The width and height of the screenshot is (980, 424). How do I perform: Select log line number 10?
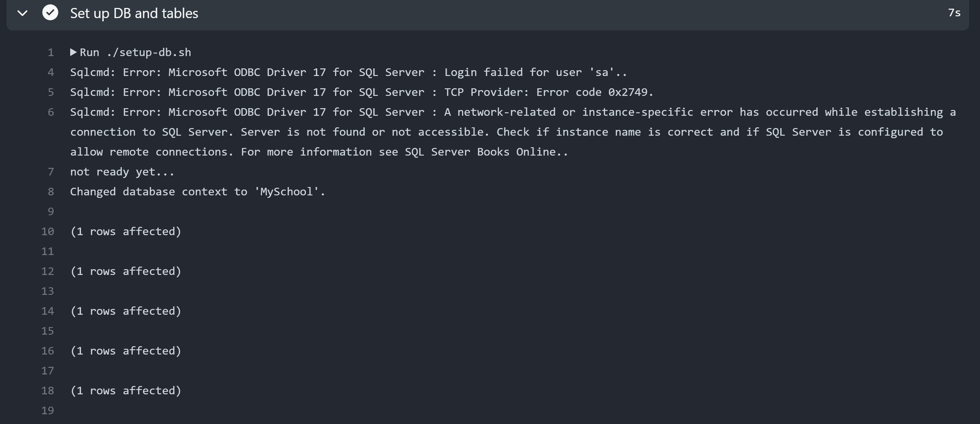47,232
